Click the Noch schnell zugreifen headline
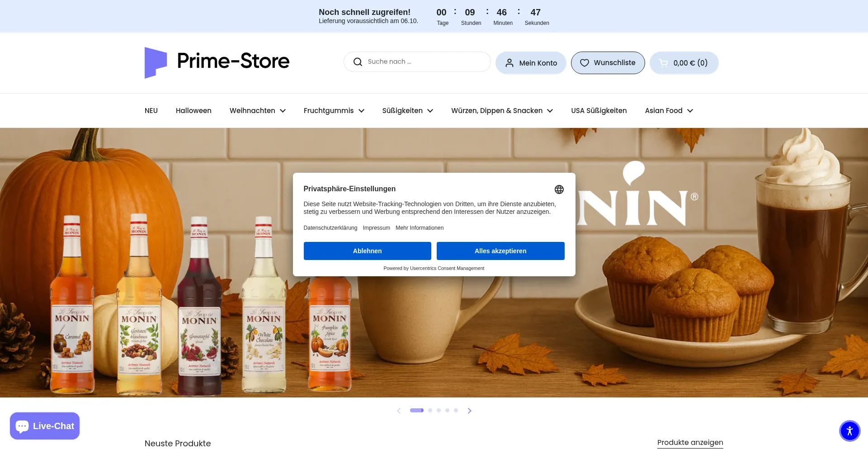 click(364, 12)
